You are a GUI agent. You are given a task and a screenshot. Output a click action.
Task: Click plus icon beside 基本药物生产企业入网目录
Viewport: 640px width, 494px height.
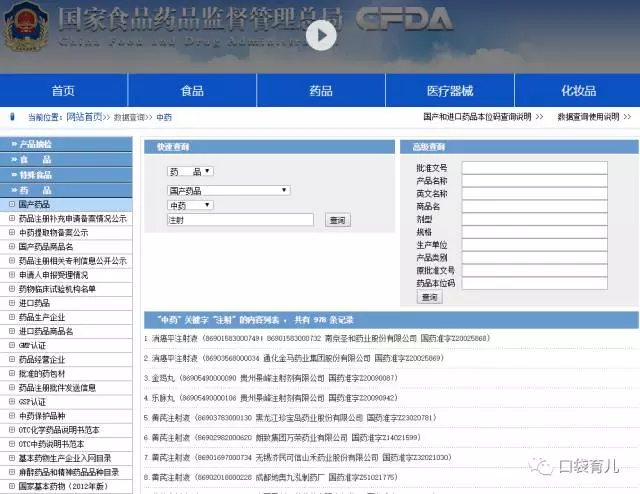click(12, 458)
